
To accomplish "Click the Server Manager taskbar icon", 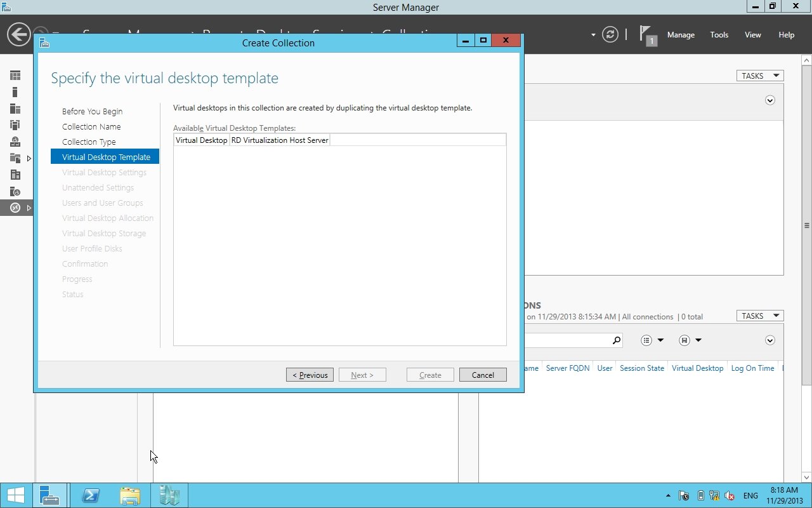I will (49, 495).
